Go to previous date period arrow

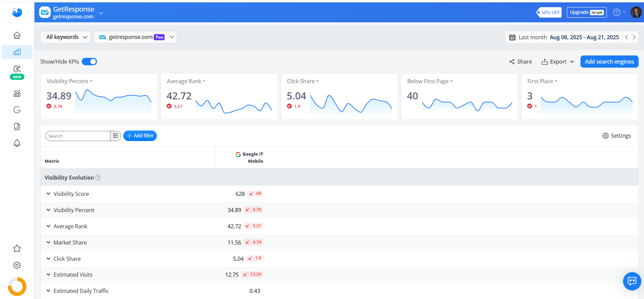click(626, 37)
